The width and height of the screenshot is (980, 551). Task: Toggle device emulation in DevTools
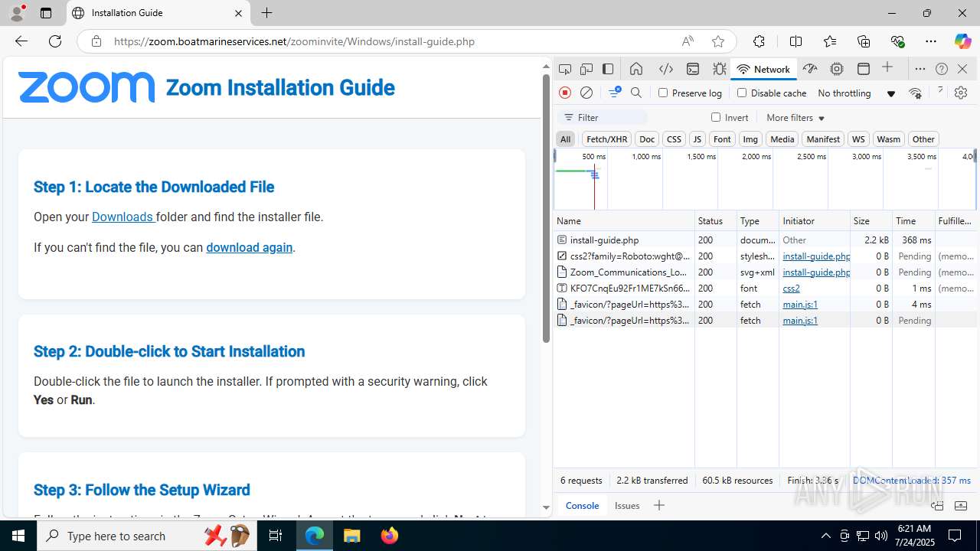(x=586, y=69)
